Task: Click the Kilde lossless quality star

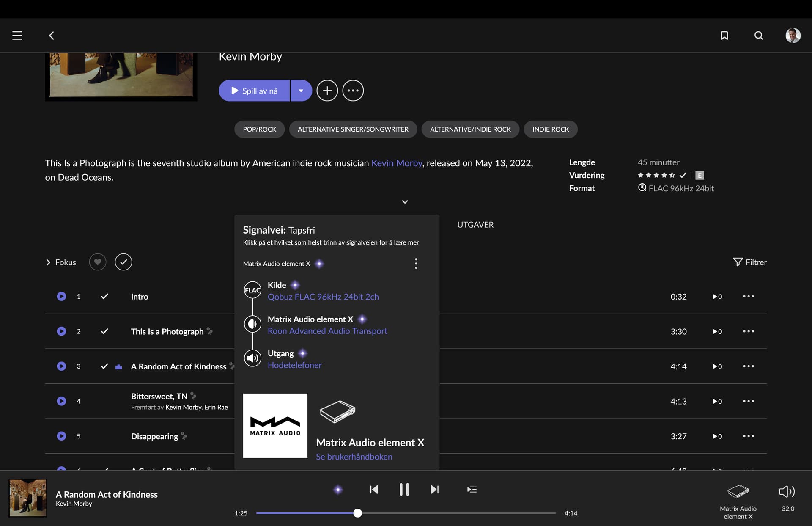Action: point(295,285)
